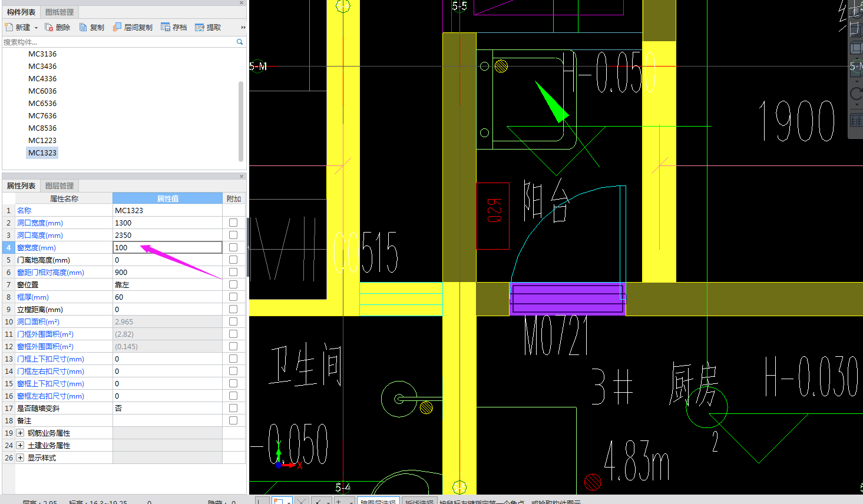The width and height of the screenshot is (863, 504).
Task: Click the 跨图层选择 button in status bar
Action: pos(378,500)
